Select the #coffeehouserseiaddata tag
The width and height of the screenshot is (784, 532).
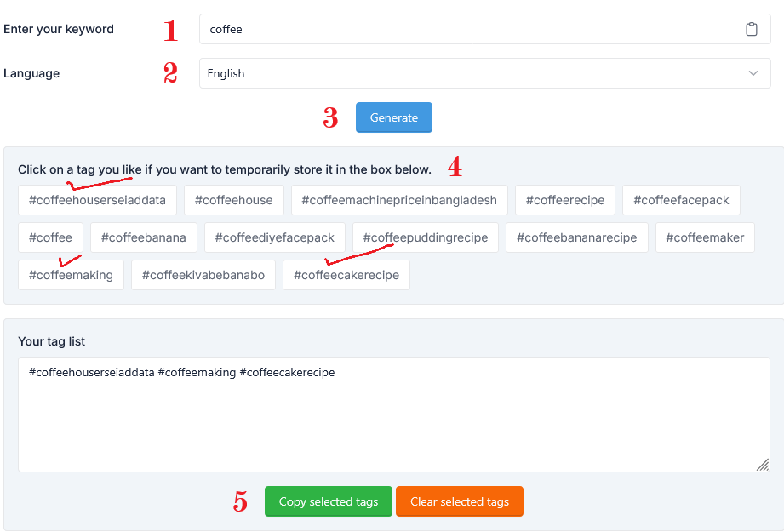click(96, 200)
